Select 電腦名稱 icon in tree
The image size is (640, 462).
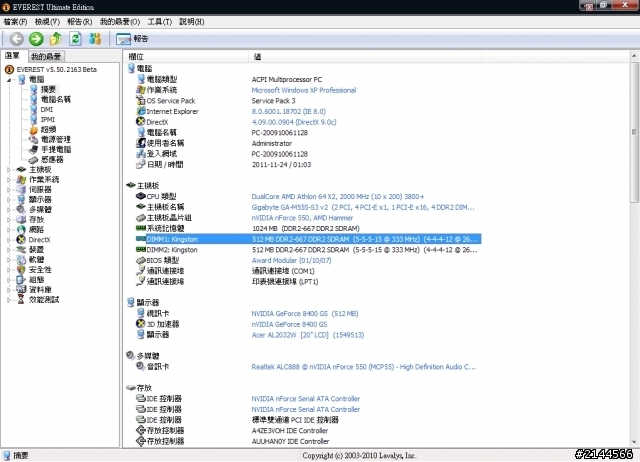(x=34, y=99)
